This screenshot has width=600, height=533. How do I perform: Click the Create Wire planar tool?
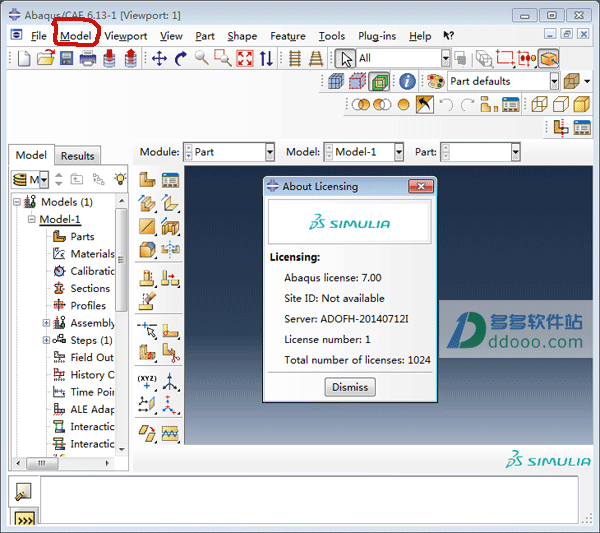tap(147, 227)
